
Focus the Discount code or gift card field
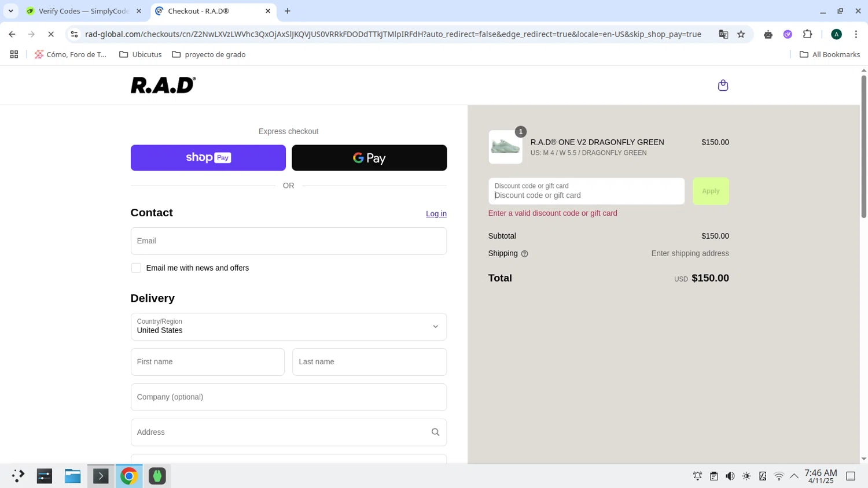pos(586,191)
